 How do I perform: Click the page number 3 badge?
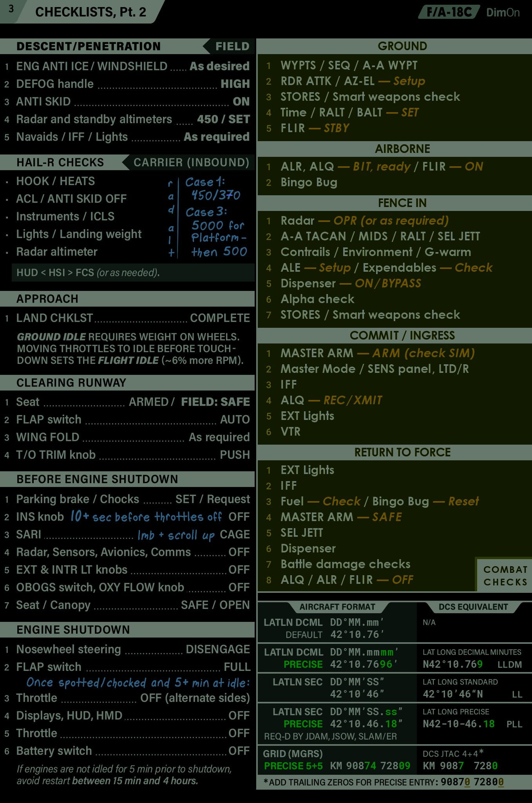11,9
